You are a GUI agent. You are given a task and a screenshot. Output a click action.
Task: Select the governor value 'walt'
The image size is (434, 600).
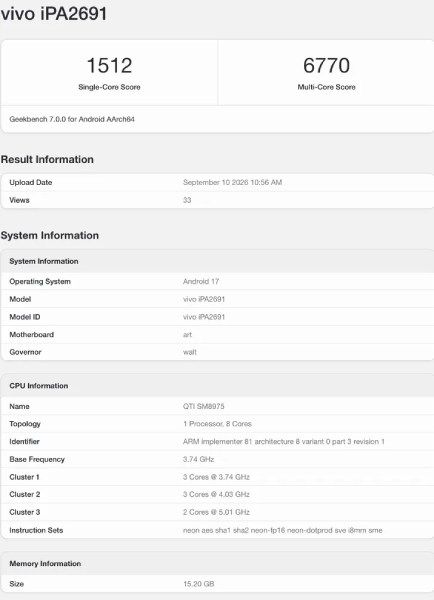[x=190, y=352]
